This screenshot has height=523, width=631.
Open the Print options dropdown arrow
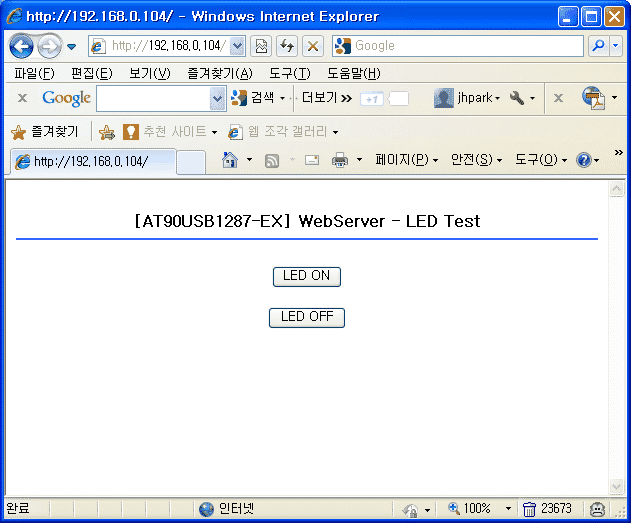pos(359,160)
